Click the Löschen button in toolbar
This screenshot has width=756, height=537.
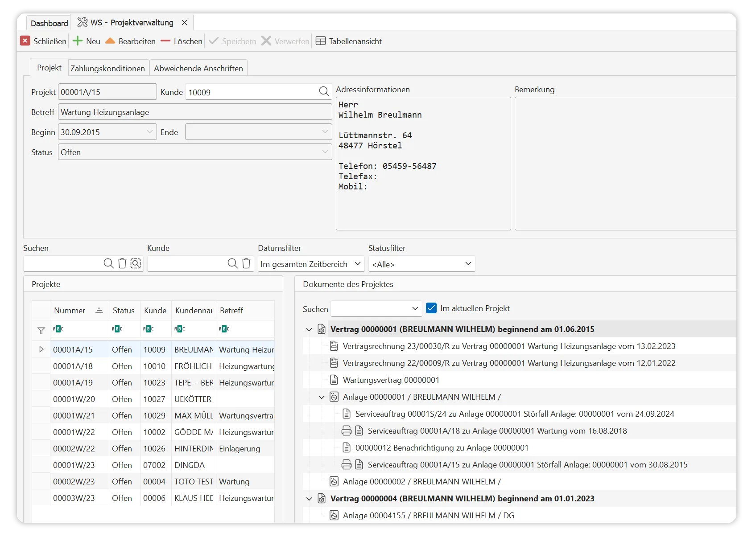[x=182, y=41]
